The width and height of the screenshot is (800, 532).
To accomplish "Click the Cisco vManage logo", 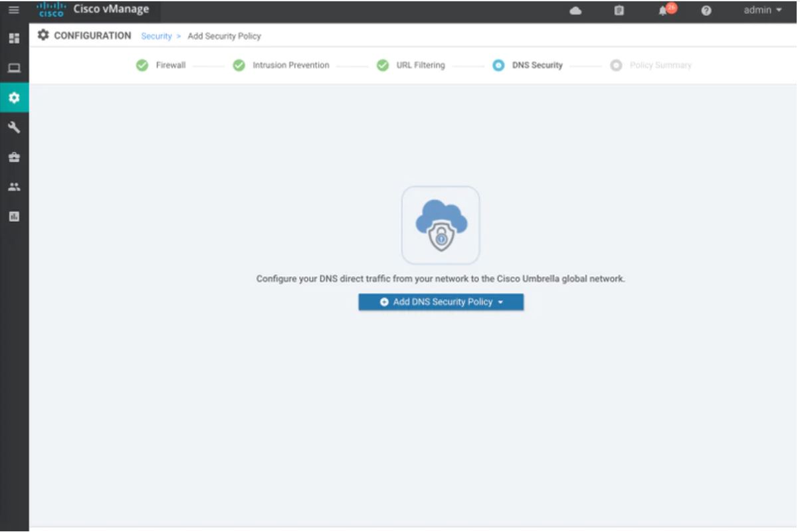I will [93, 10].
